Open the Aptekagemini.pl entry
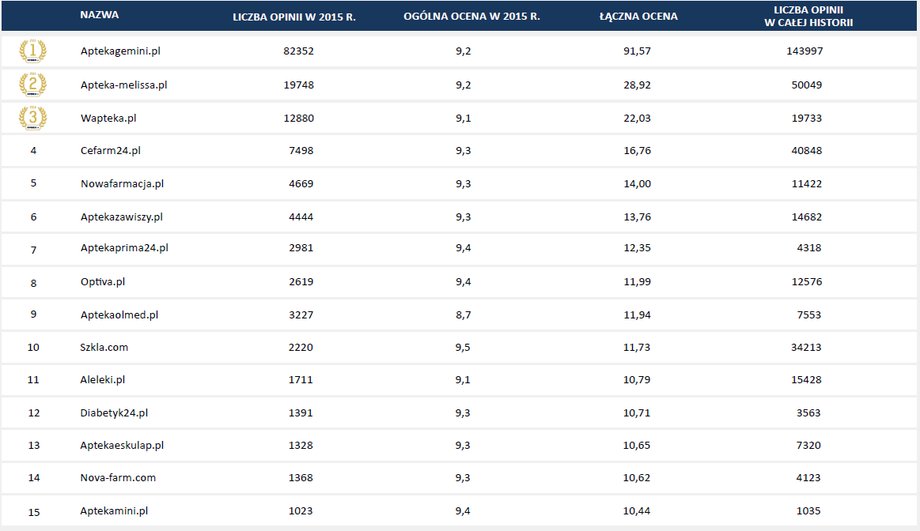Image resolution: width=920 pixels, height=531 pixels. 120,51
